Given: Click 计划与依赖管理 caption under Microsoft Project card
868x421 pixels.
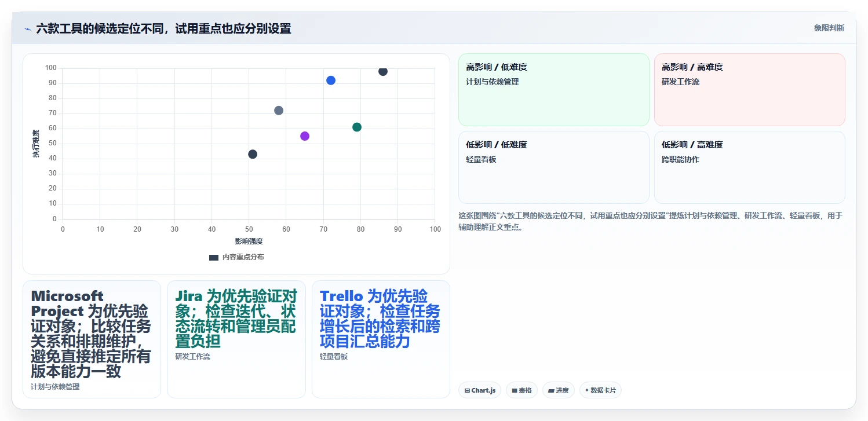Looking at the screenshot, I should (x=55, y=387).
